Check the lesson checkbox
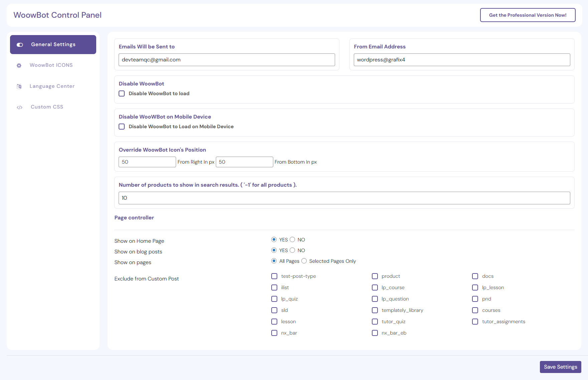 (x=274, y=322)
